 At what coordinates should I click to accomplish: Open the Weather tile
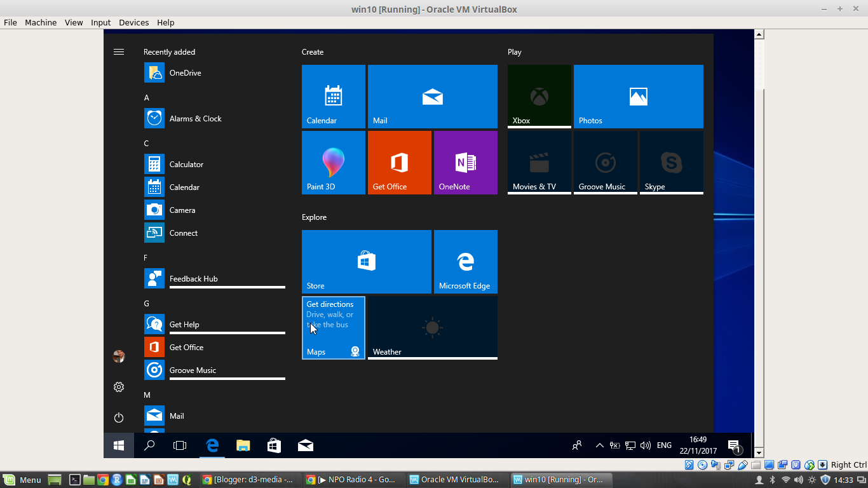(432, 327)
